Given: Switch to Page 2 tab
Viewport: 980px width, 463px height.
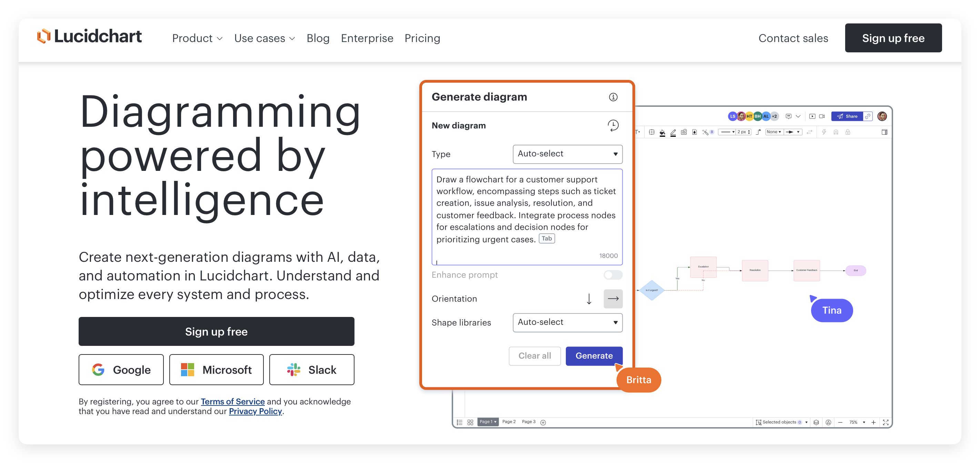Looking at the screenshot, I should [509, 422].
